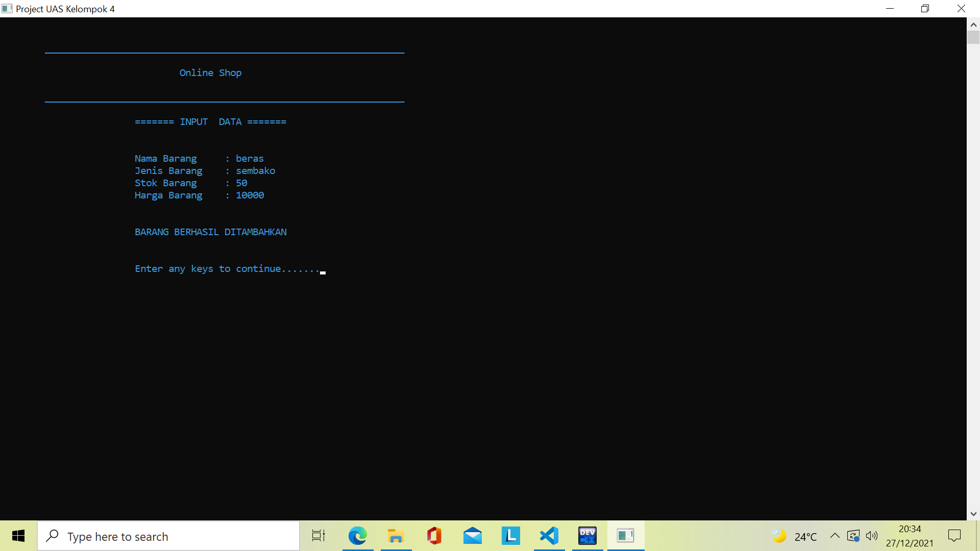
Task: Click the network status icon in the tray
Action: (x=853, y=536)
